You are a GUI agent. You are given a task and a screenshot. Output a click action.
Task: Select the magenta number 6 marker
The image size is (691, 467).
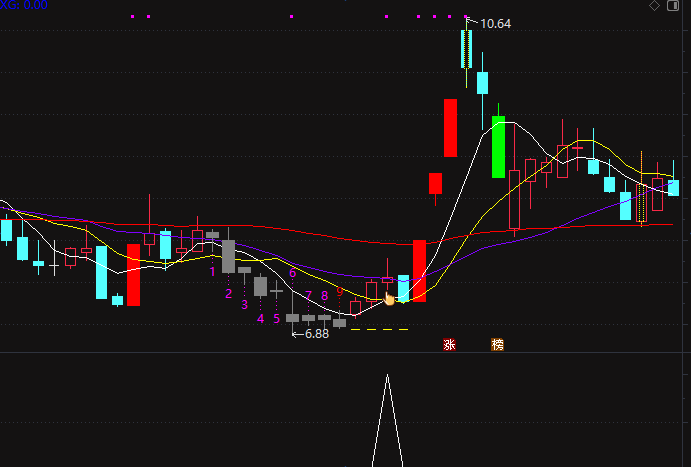click(292, 273)
